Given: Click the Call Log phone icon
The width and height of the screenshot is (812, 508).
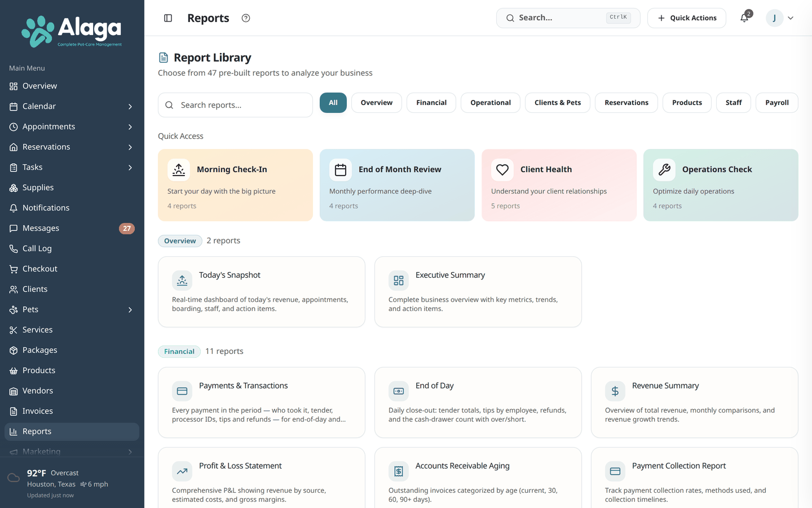Looking at the screenshot, I should (14, 249).
